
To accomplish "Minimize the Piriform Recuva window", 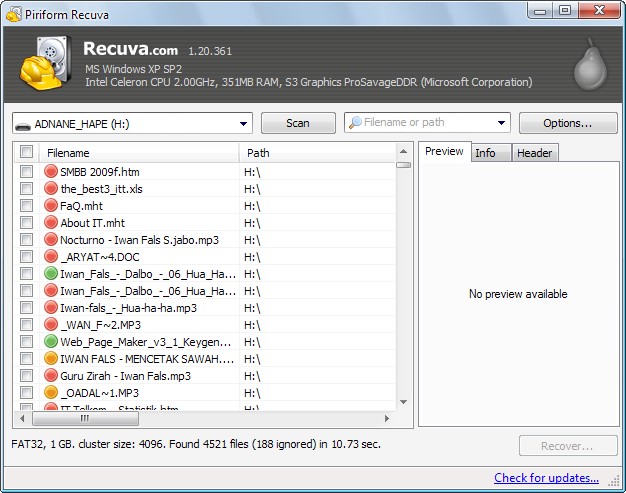I will click(540, 10).
